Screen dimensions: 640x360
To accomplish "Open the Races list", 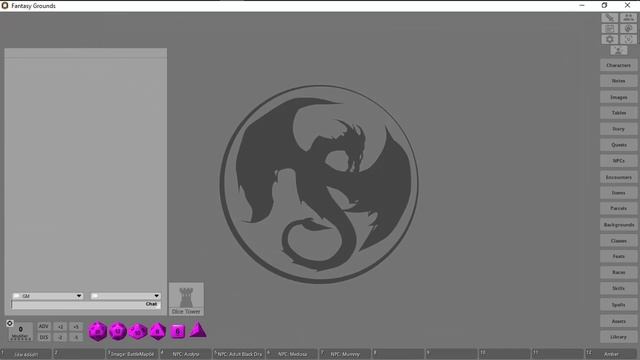I will point(618,272).
